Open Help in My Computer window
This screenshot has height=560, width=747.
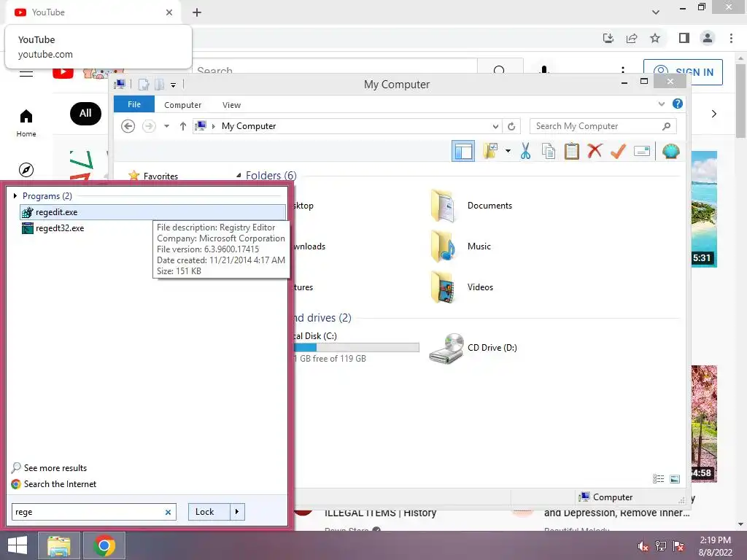pos(678,104)
